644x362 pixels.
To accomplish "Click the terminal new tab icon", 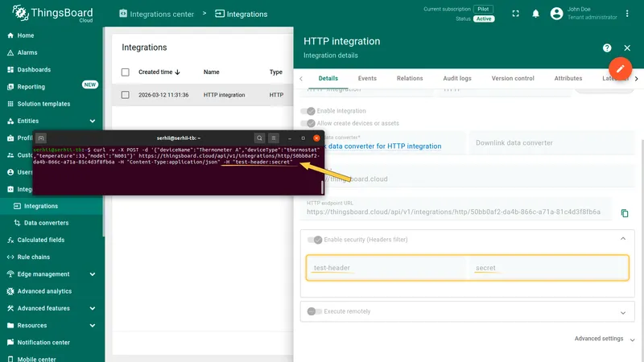I will (x=41, y=138).
